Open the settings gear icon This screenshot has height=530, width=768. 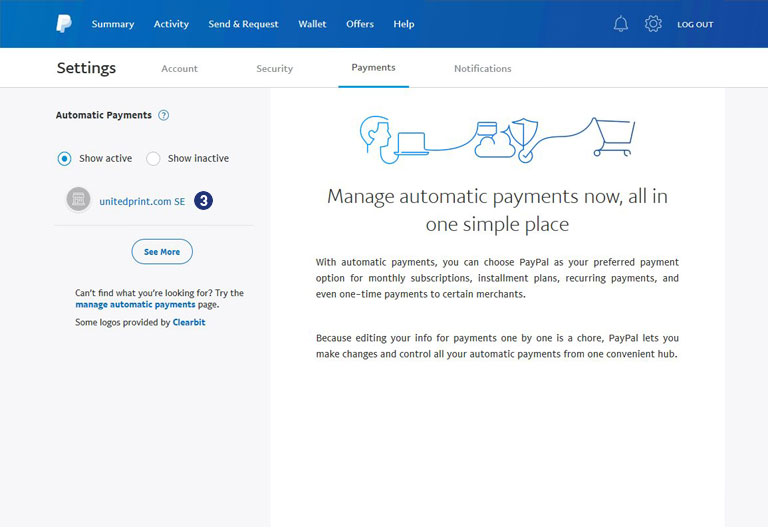[x=653, y=24]
